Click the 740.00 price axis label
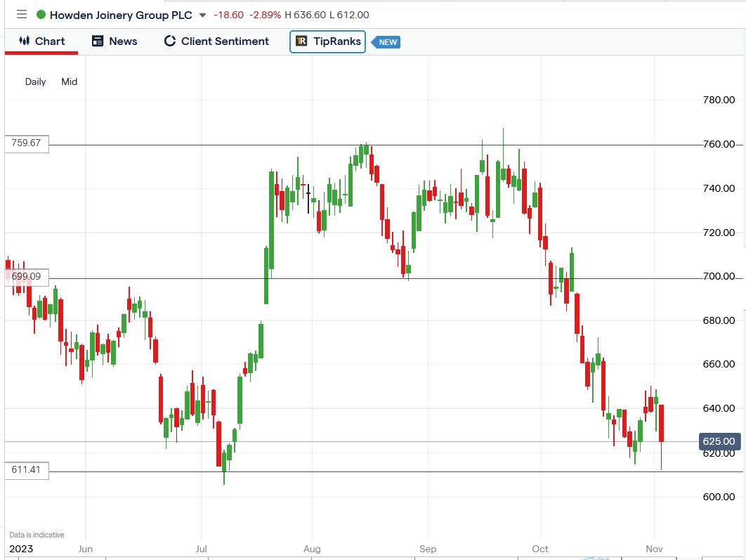This screenshot has height=560, width=746. tap(719, 188)
